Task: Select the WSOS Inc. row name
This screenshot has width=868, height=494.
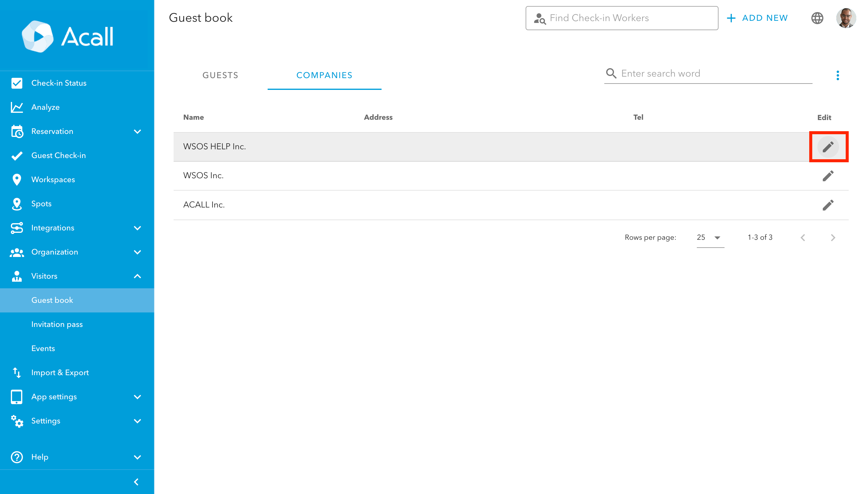Action: [203, 176]
